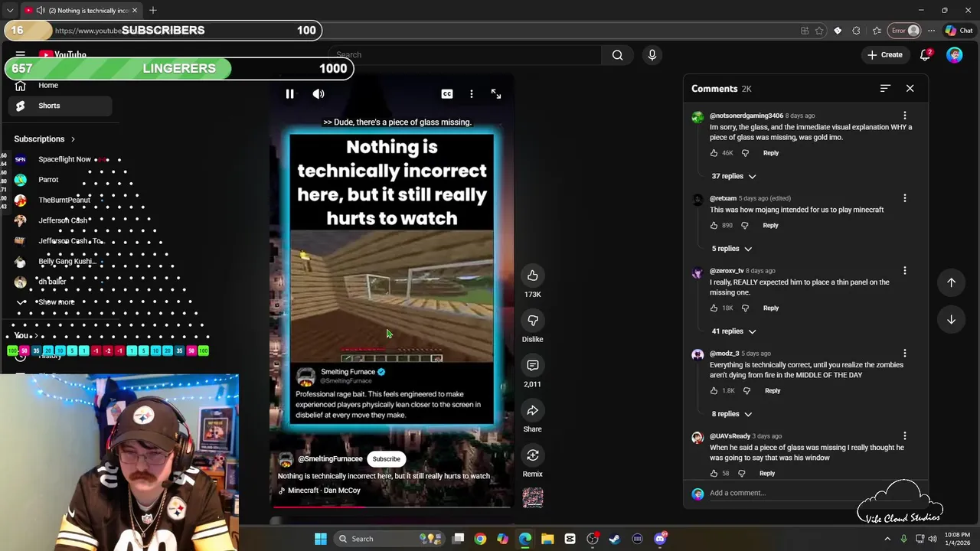
Task: Open the Windows Start menu
Action: tap(321, 539)
